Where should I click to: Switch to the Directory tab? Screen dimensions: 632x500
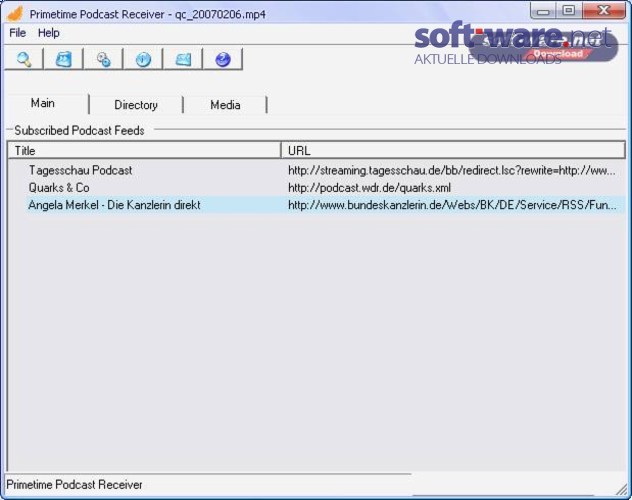136,105
